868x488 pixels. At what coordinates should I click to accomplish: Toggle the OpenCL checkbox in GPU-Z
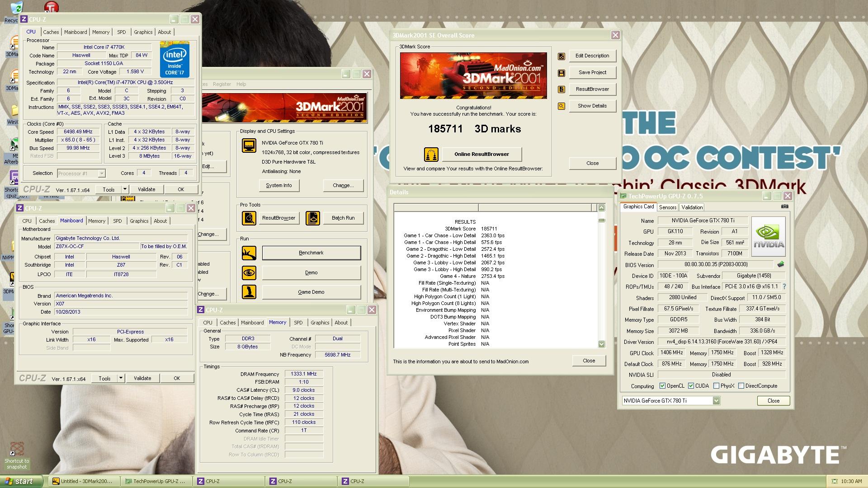pos(662,386)
